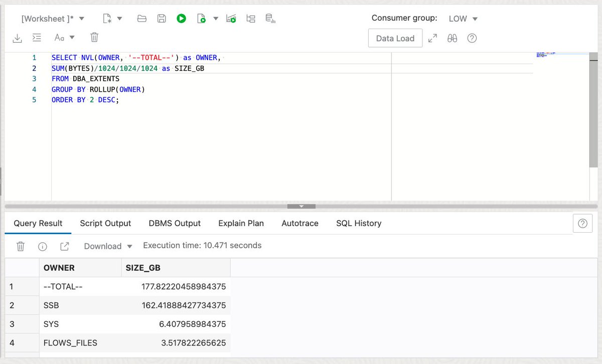Click the Explain Plan toolbar icon
Image resolution: width=602 pixels, height=364 pixels.
pyautogui.click(x=231, y=19)
